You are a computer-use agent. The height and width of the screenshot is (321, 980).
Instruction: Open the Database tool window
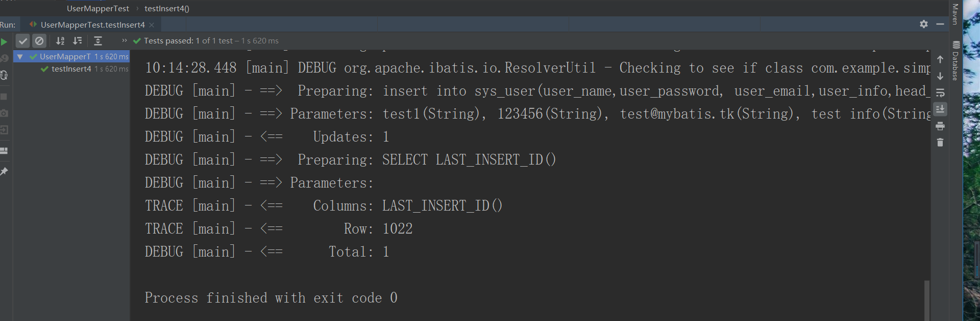955,61
